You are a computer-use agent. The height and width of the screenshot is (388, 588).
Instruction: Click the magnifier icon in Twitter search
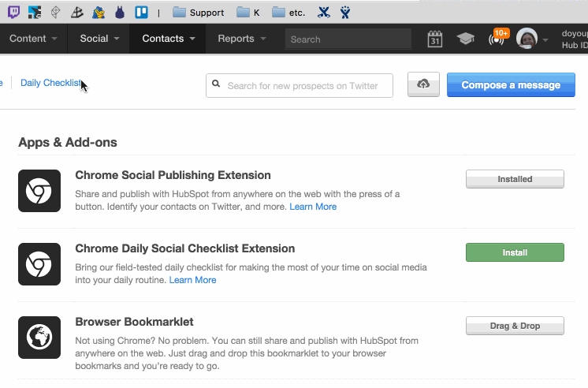click(216, 84)
